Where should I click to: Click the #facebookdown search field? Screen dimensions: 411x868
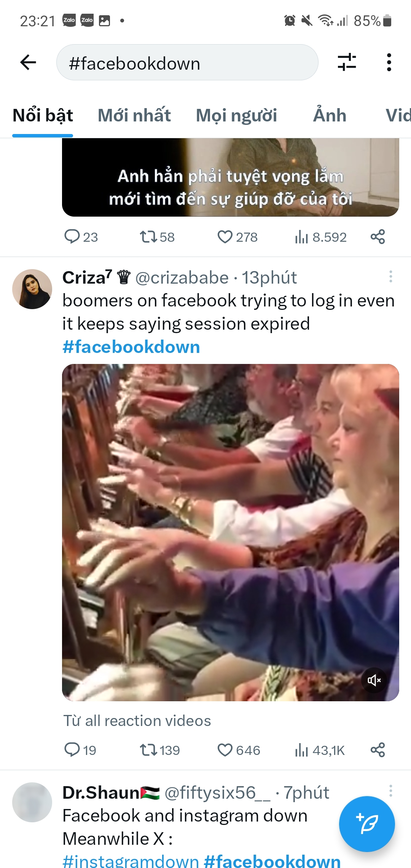(187, 62)
